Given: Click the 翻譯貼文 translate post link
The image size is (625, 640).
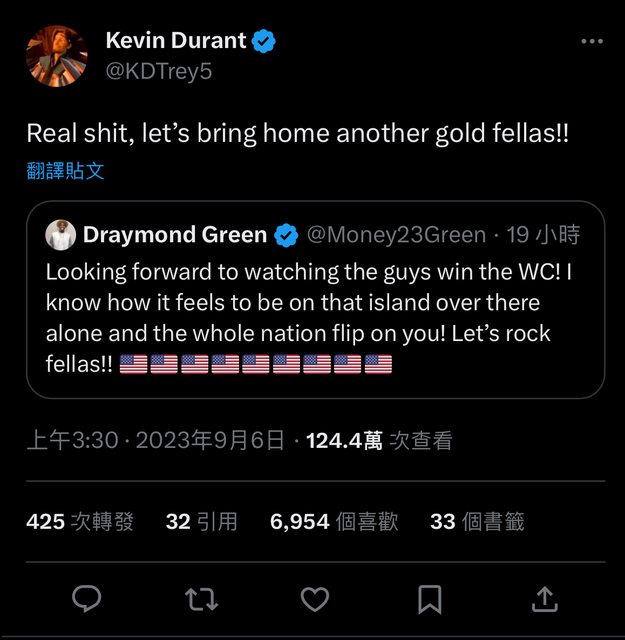Looking at the screenshot, I should [x=65, y=171].
